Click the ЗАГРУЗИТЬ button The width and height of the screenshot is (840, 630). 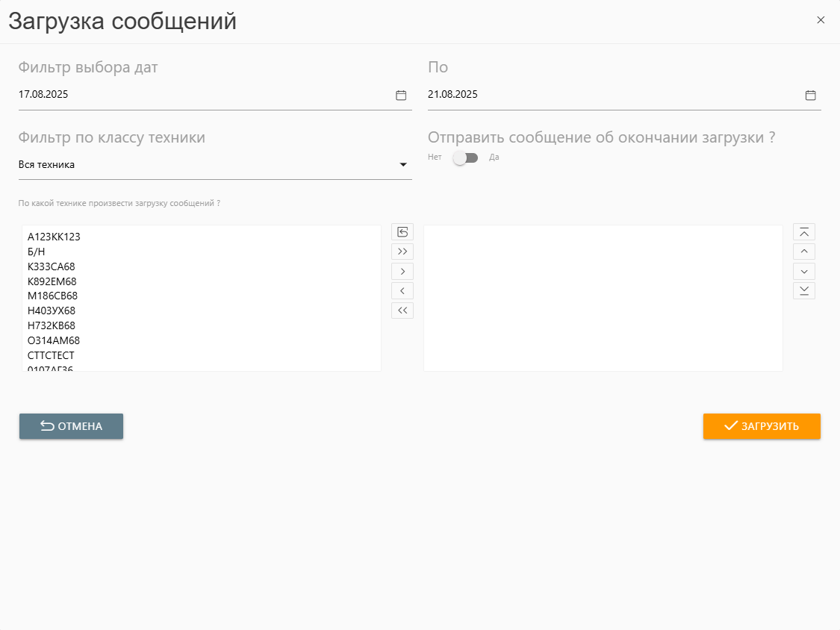coord(762,426)
